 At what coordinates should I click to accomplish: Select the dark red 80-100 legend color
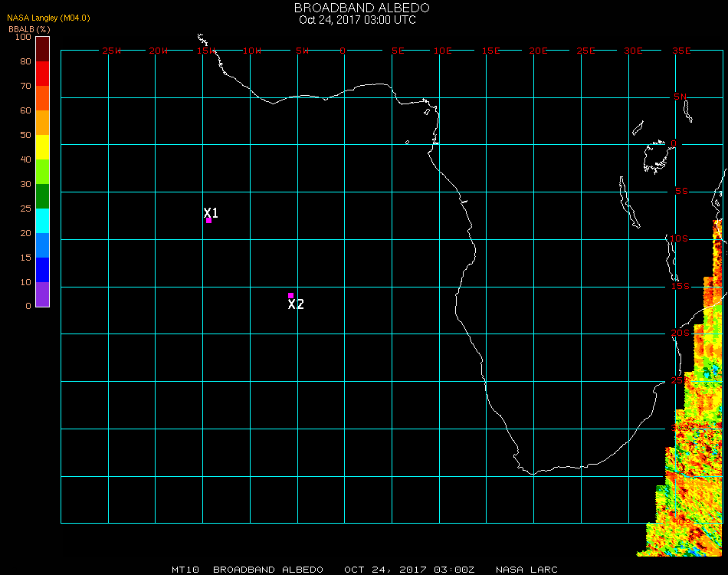43,49
